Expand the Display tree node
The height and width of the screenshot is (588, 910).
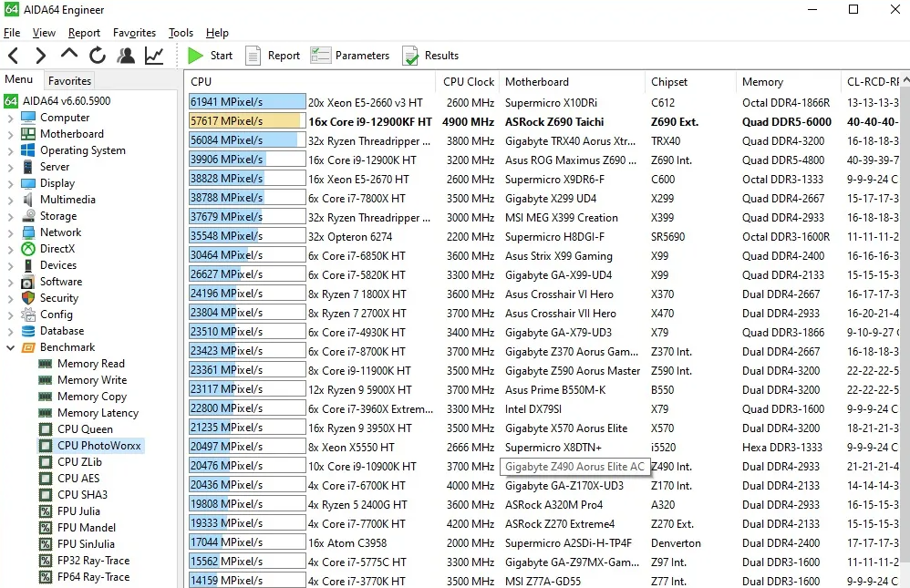[10, 183]
